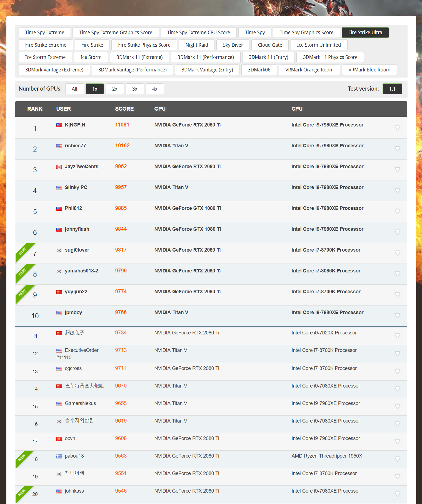The width and height of the screenshot is (422, 504).
Task: Open GamersNexus score 9655
Action: click(121, 403)
